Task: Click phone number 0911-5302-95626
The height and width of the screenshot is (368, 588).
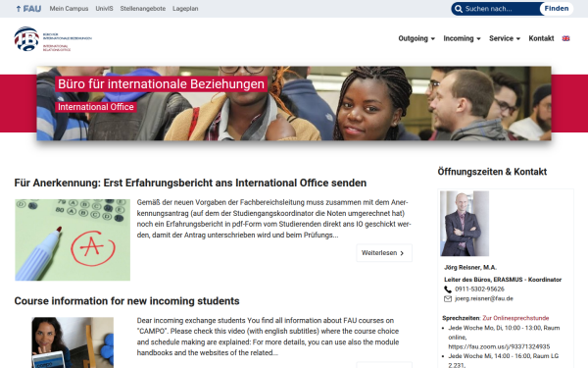Action: [x=479, y=289]
